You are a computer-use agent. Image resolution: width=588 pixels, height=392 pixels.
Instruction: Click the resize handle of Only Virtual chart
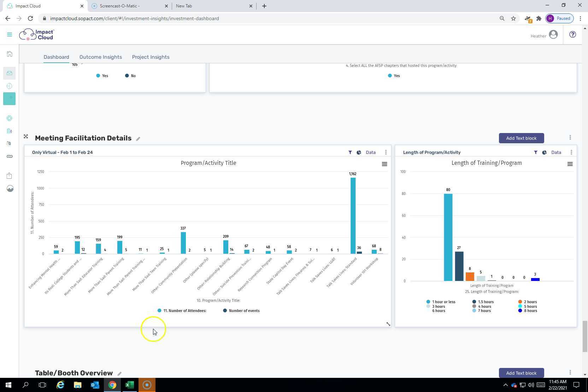(388, 324)
